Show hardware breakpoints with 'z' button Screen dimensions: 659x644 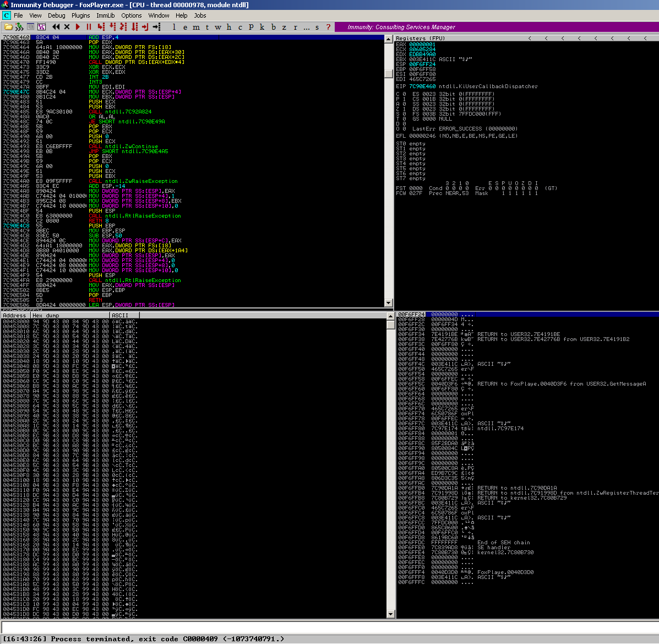(x=284, y=27)
